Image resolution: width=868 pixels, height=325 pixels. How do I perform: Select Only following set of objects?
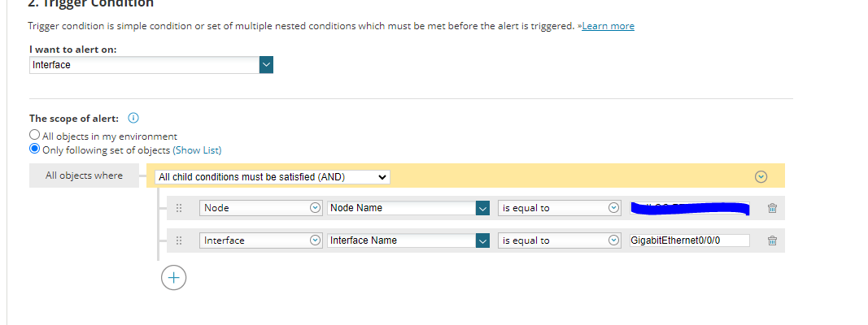pos(34,149)
